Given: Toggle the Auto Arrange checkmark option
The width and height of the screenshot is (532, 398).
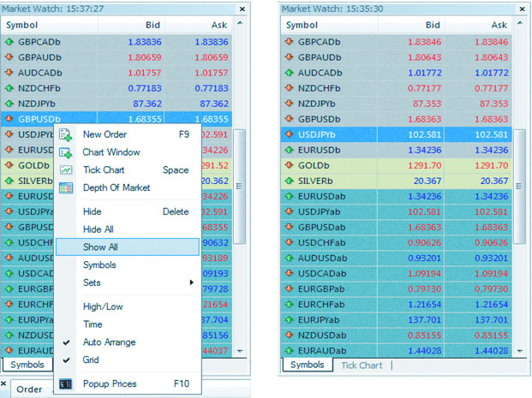Looking at the screenshot, I should click(x=108, y=342).
